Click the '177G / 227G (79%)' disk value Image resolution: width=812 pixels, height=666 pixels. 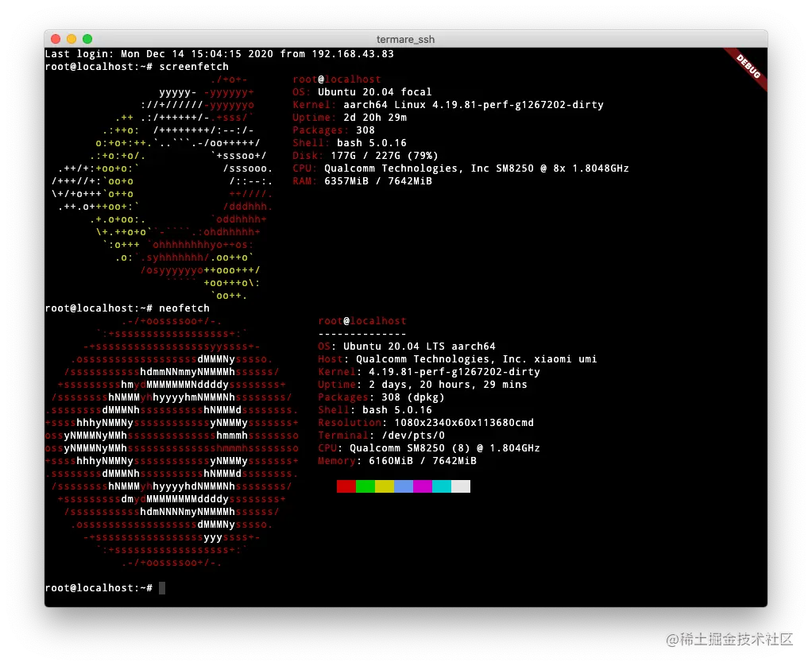[385, 155]
